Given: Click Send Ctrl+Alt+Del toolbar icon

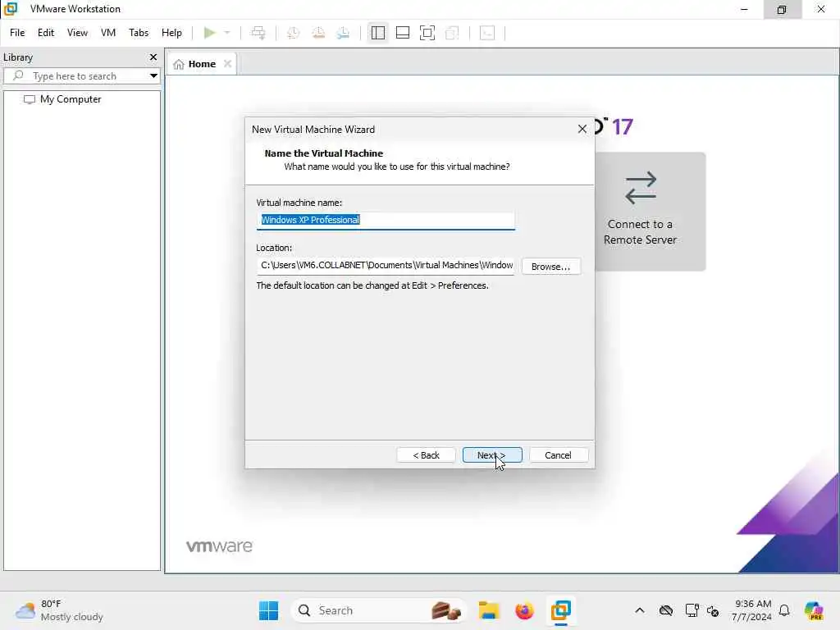Looking at the screenshot, I should pyautogui.click(x=258, y=33).
